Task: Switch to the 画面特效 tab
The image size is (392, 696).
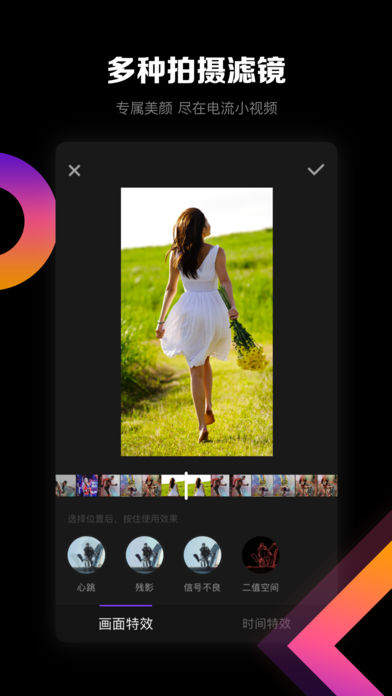Action: pyautogui.click(x=126, y=624)
